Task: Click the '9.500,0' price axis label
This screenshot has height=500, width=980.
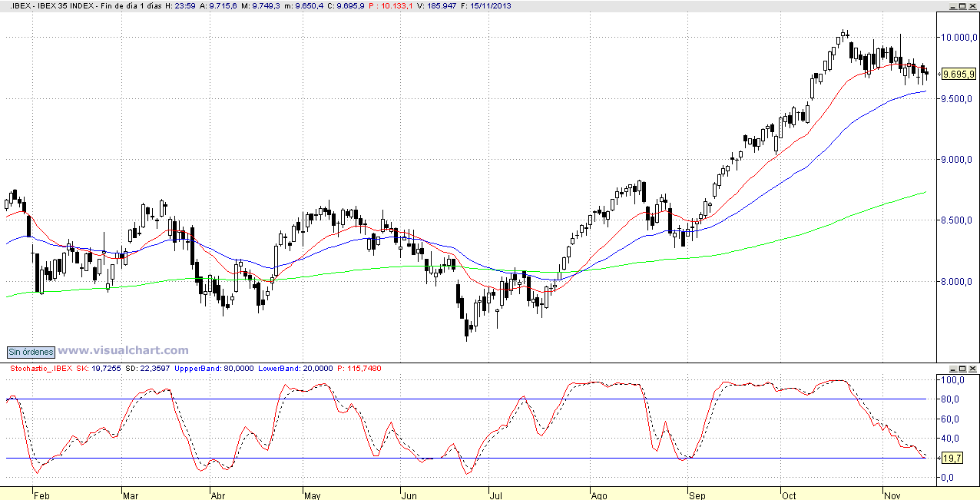Action: pos(957,98)
